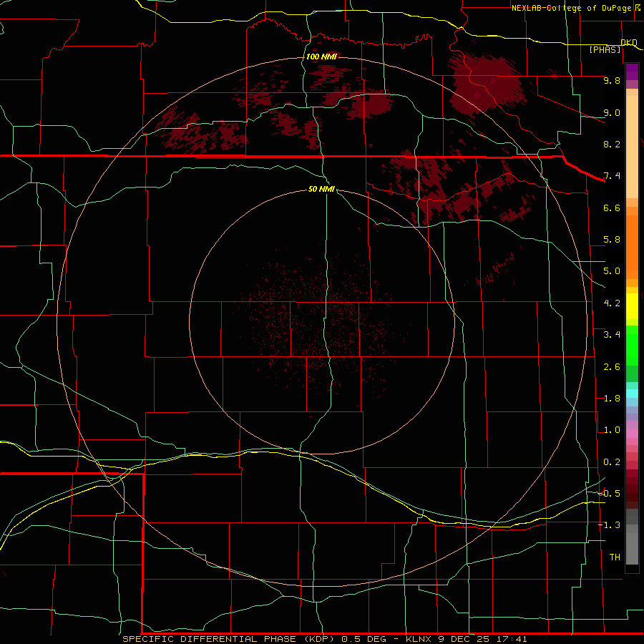644x644 pixels.
Task: Click the yellow segment of the color bar
Action: (x=632, y=306)
